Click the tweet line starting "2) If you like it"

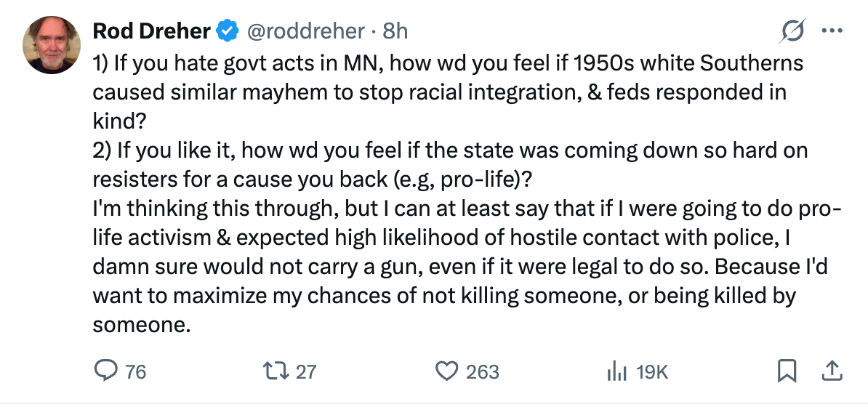click(x=451, y=151)
